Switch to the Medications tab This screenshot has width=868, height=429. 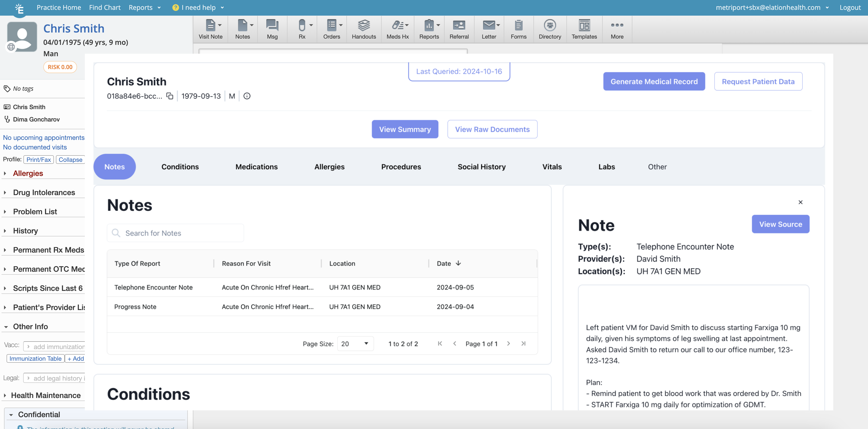[257, 167]
